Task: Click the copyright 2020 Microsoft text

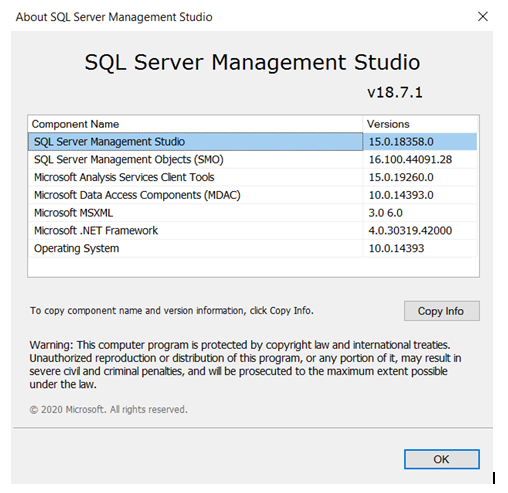Action: tap(108, 409)
